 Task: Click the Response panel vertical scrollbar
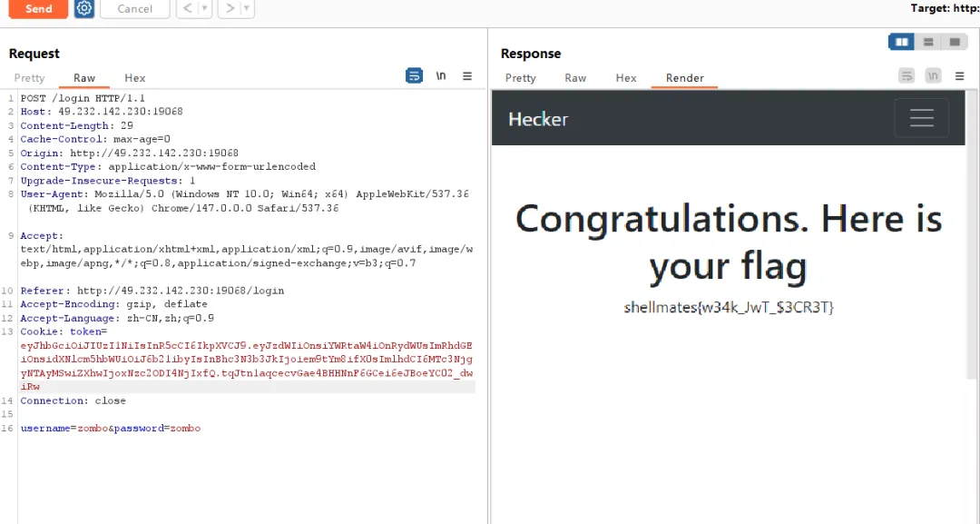click(971, 234)
